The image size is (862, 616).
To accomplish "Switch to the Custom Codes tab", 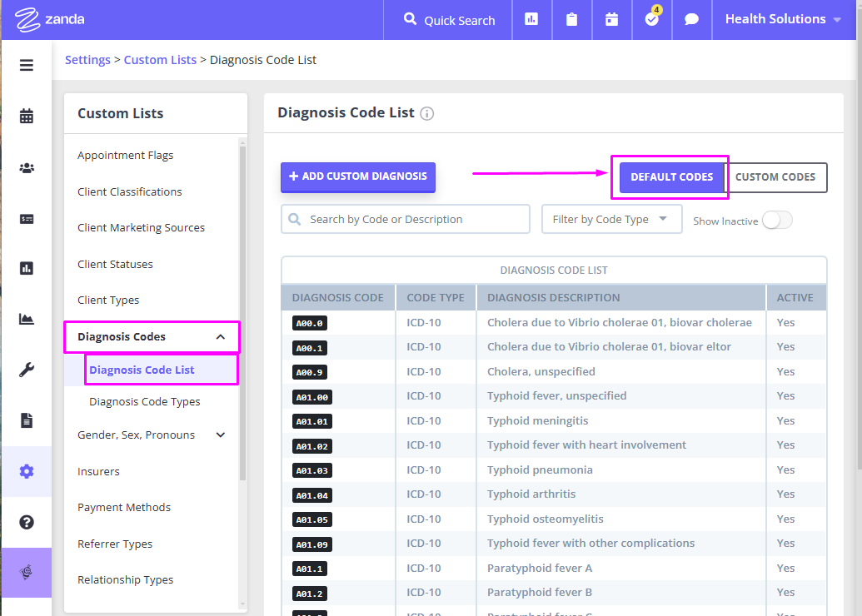I will 776,176.
